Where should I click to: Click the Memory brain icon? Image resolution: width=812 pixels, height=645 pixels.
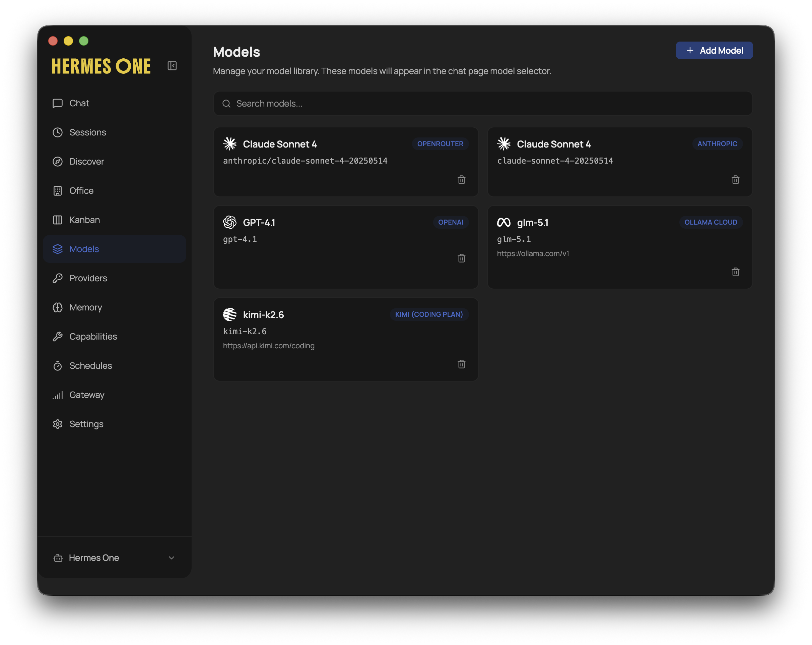click(58, 307)
